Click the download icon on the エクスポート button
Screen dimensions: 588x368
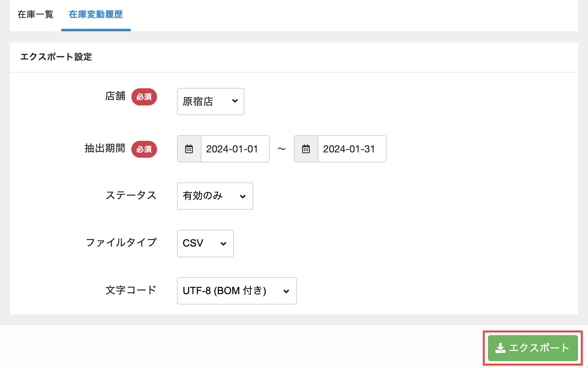[500, 348]
